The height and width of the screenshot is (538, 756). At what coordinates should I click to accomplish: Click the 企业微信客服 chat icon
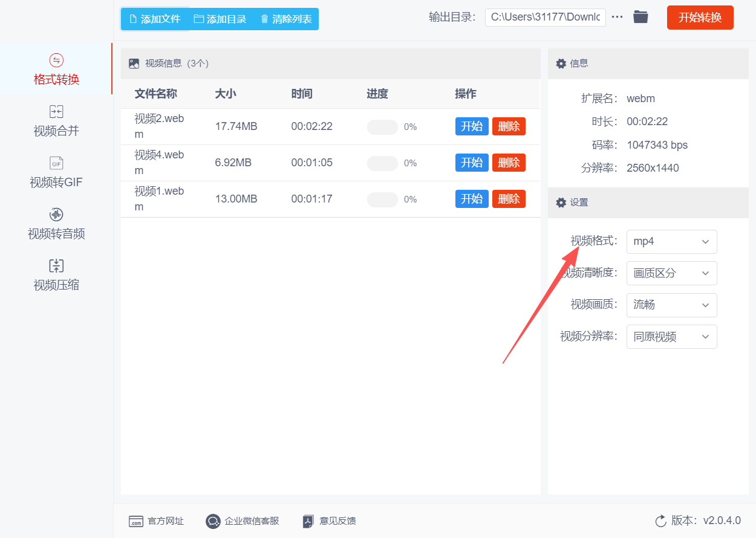(213, 521)
